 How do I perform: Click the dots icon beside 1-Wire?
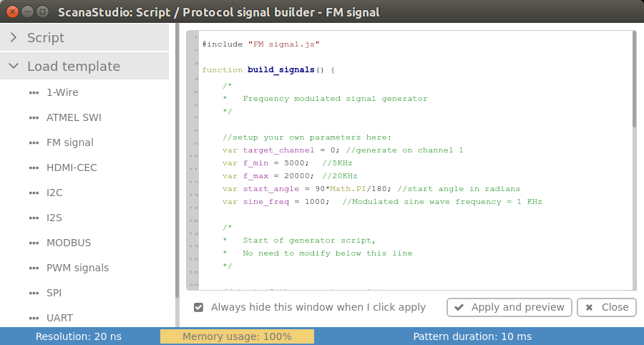tap(34, 93)
